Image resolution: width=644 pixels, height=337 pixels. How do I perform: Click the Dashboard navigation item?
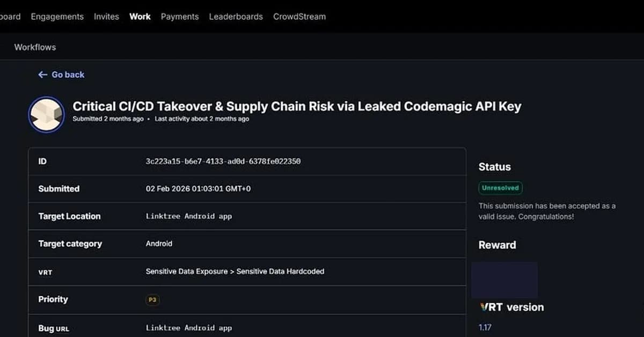pos(10,17)
